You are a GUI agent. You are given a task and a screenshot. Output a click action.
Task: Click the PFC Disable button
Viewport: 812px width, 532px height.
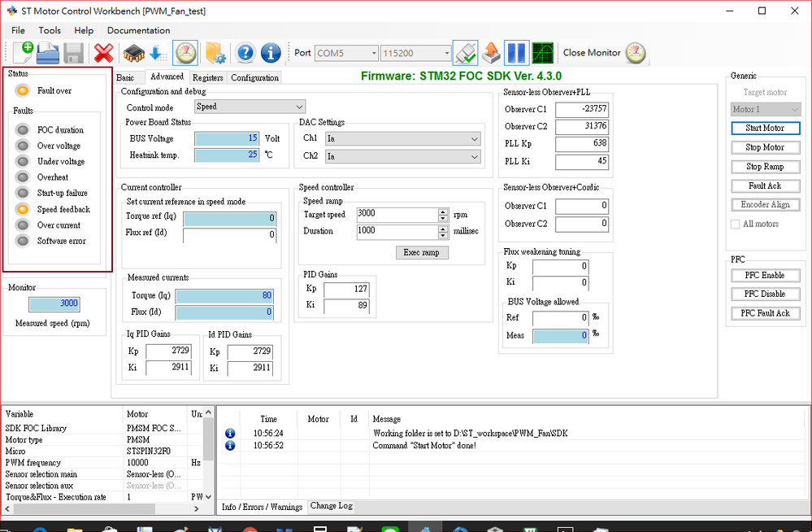tap(766, 294)
